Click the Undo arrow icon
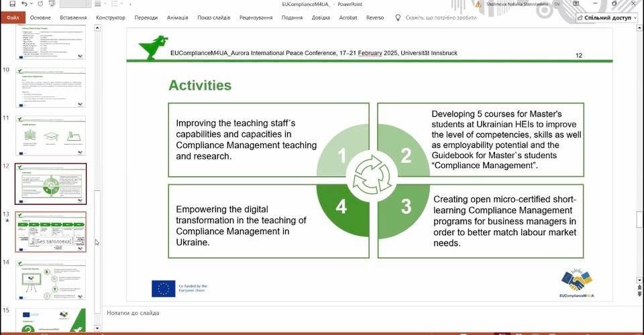This screenshot has height=335, width=644. [25, 4]
